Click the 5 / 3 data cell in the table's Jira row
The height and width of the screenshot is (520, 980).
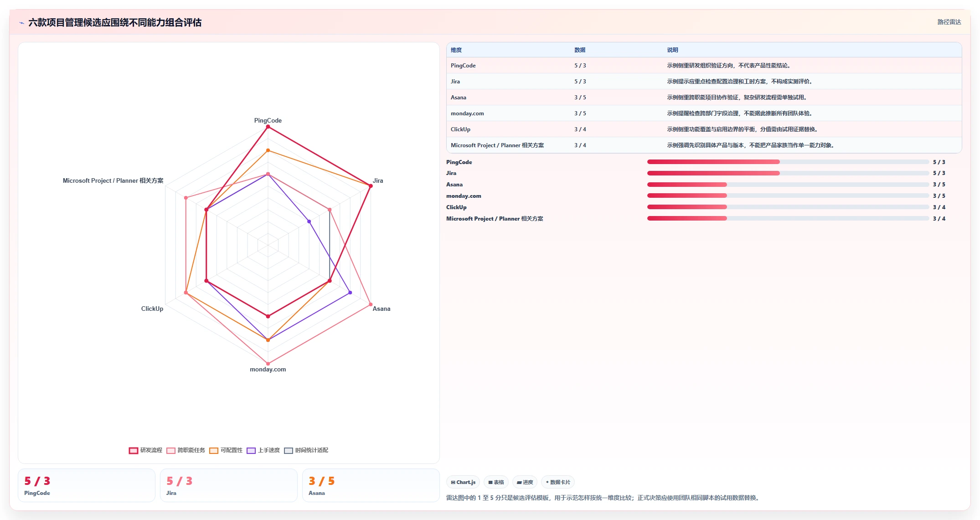coord(580,82)
